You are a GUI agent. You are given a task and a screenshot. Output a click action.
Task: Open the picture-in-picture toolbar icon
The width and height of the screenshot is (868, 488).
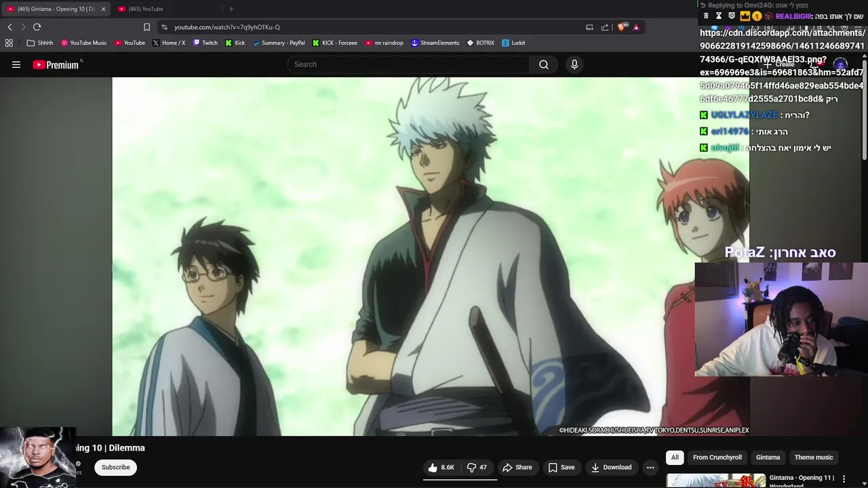pos(589,27)
